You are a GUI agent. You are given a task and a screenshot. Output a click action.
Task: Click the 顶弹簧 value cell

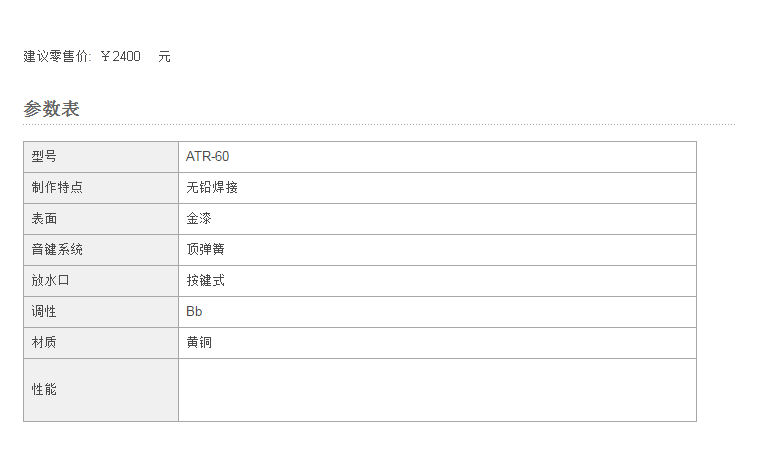click(438, 250)
